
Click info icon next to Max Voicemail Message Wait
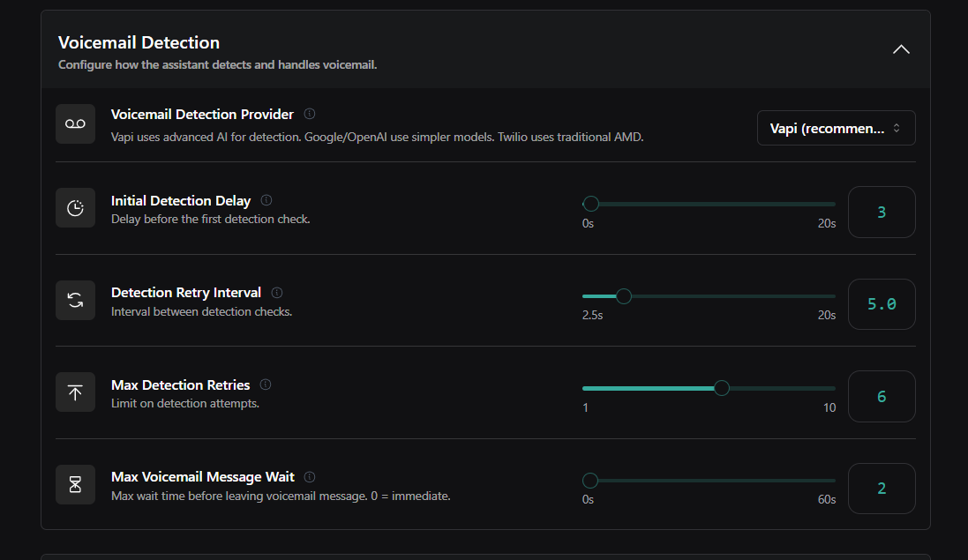click(x=310, y=476)
